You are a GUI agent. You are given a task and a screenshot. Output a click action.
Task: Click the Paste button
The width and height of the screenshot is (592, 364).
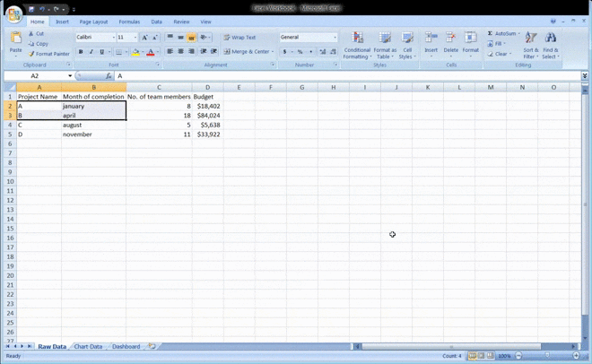[x=15, y=42]
